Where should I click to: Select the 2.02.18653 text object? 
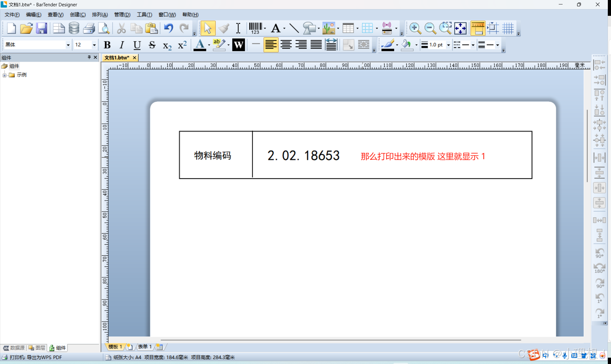pyautogui.click(x=303, y=155)
